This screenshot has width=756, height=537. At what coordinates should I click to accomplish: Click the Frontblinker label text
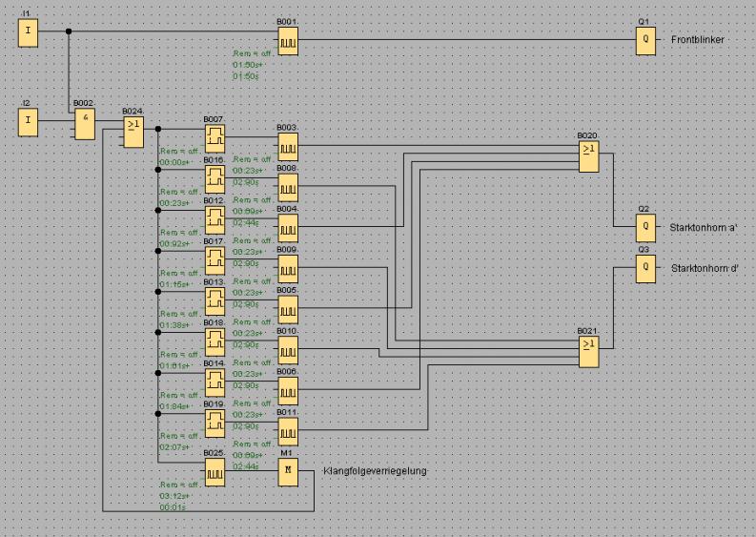pyautogui.click(x=698, y=41)
